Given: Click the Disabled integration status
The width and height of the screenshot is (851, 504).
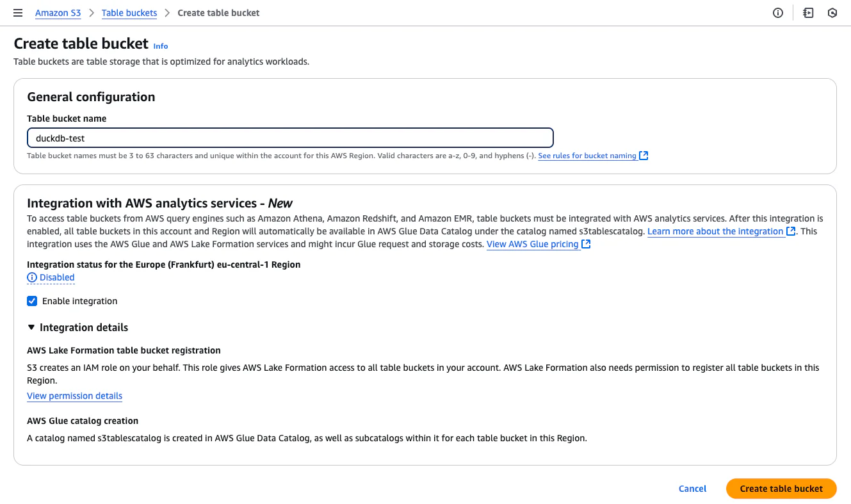Looking at the screenshot, I should [x=51, y=277].
